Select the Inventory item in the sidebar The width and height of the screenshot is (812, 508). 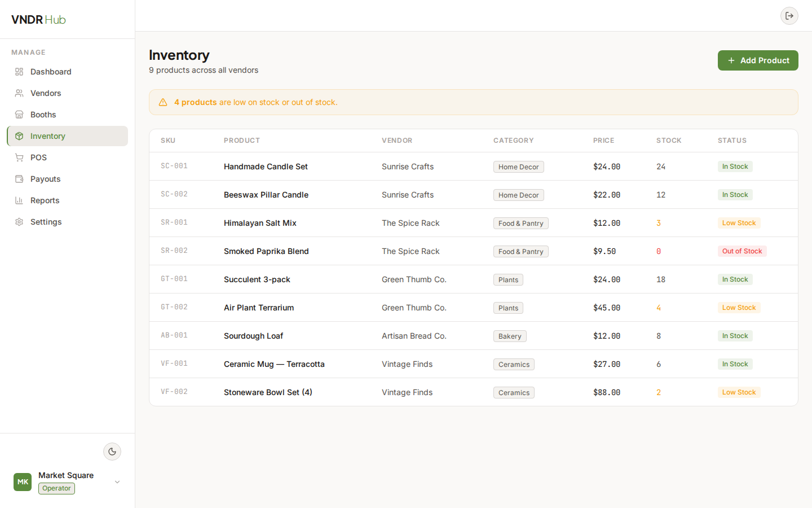pyautogui.click(x=47, y=136)
